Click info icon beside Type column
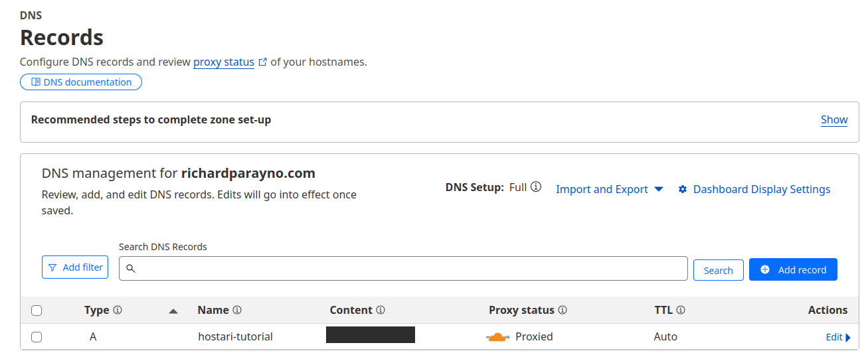 pyautogui.click(x=118, y=310)
